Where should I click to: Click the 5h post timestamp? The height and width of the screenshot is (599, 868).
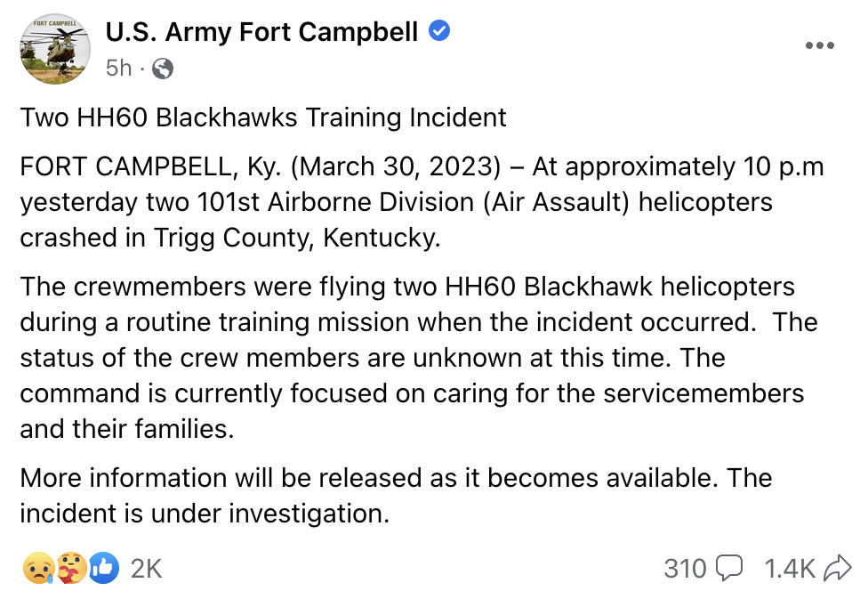[118, 68]
